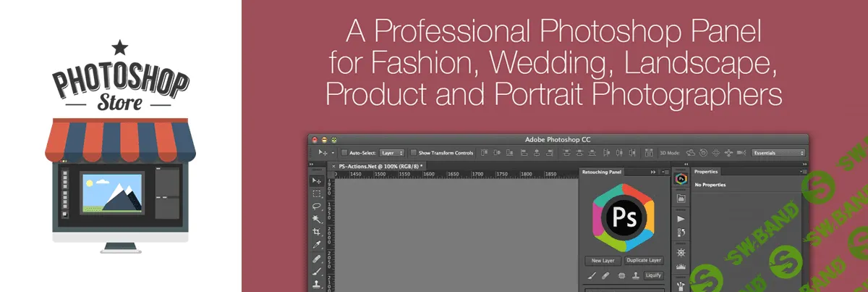Viewport: 868px width, 292px height.
Task: Select the Rectangular Marquee tool
Action: [x=317, y=193]
